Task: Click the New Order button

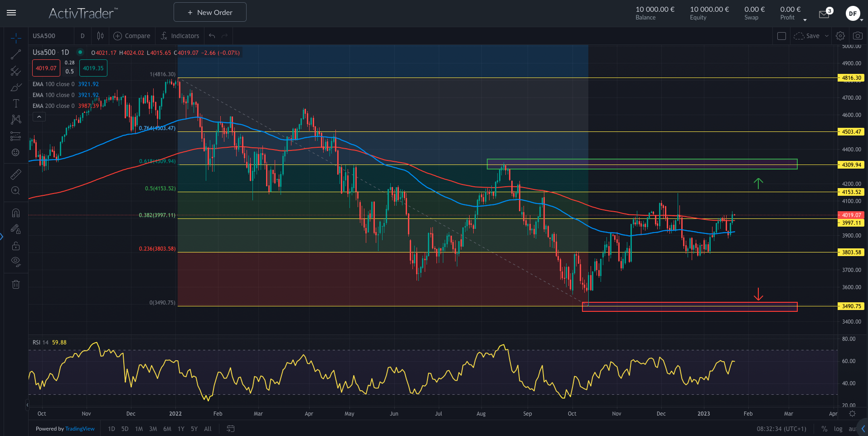Action: (209, 12)
